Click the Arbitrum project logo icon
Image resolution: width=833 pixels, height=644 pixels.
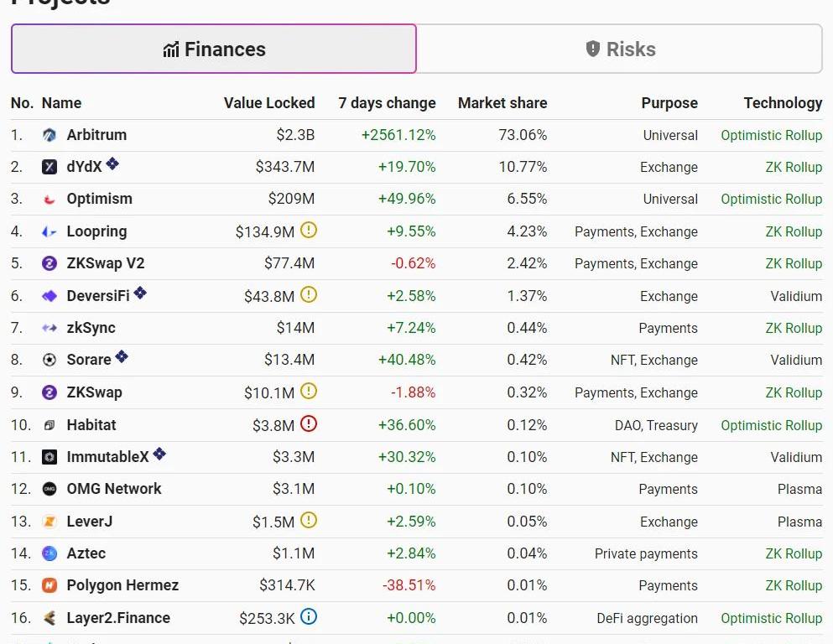click(x=49, y=135)
